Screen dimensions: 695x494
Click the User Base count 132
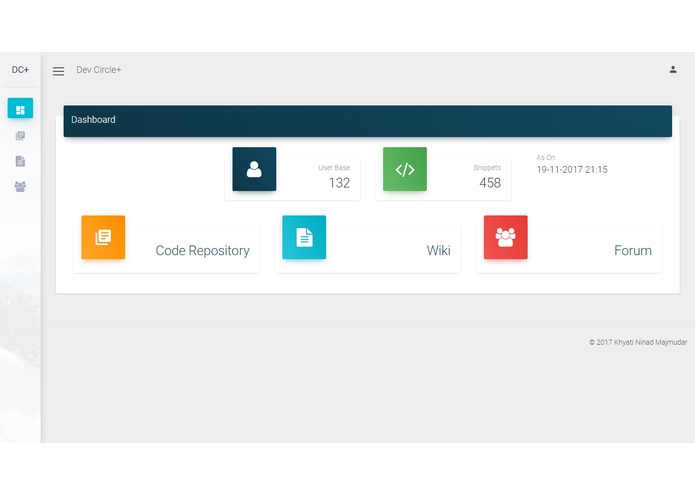coord(340,183)
